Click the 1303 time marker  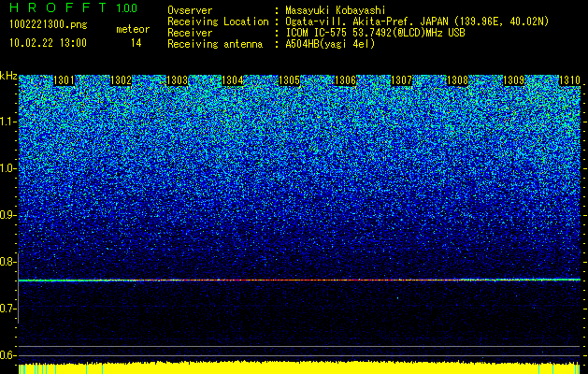tap(177, 80)
